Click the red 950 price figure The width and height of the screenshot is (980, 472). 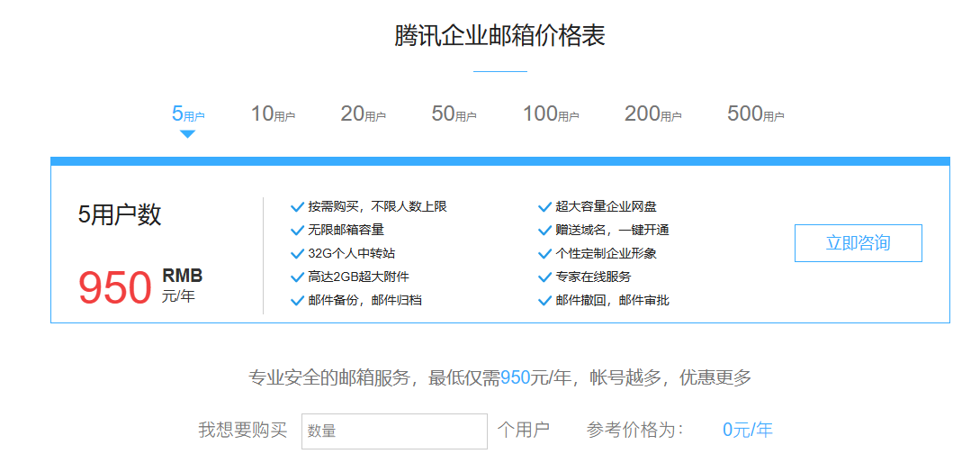[x=114, y=288]
